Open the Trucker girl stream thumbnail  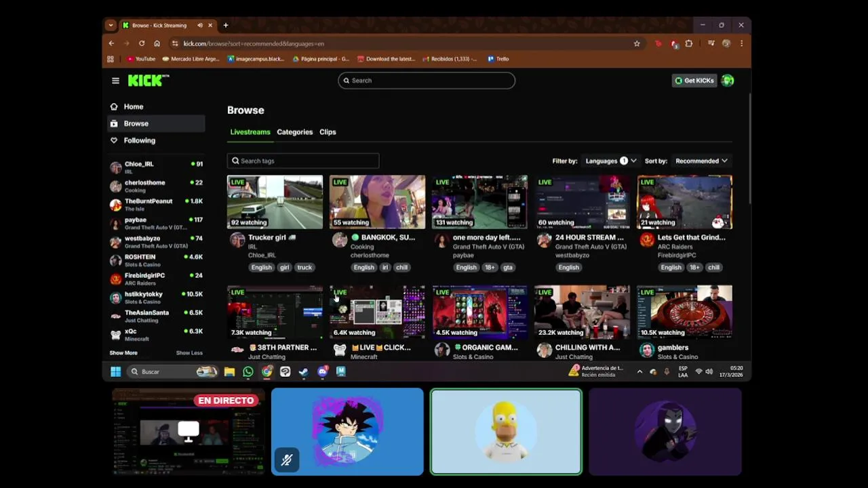point(275,202)
